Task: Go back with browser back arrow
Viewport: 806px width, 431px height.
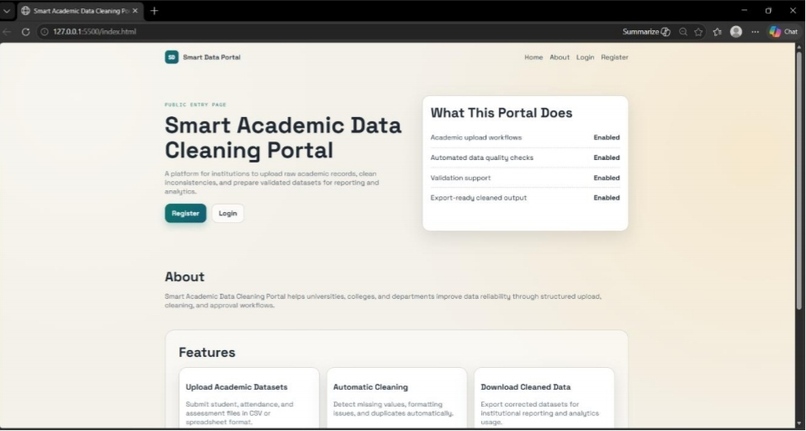Action: click(7, 32)
